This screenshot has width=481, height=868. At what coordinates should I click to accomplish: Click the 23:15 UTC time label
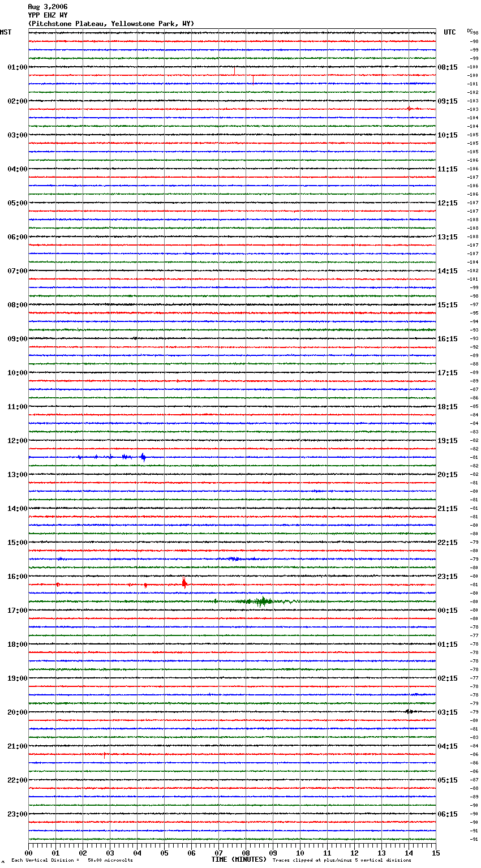[448, 577]
